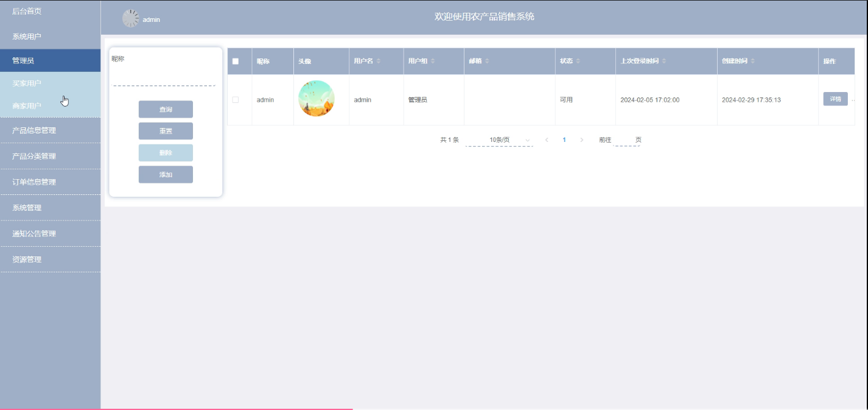Go to previous page arrow in pagination

point(547,140)
